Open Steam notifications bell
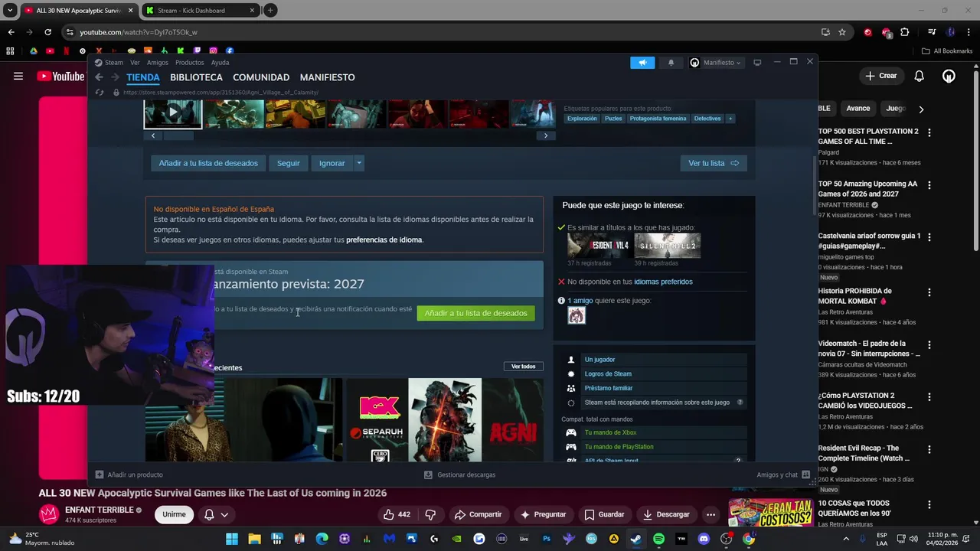Image resolution: width=980 pixels, height=551 pixels. click(671, 63)
